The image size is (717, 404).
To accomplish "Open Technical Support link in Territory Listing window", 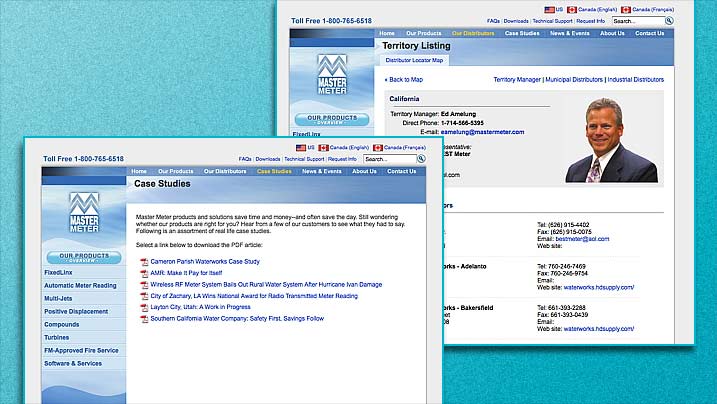I will click(x=552, y=21).
